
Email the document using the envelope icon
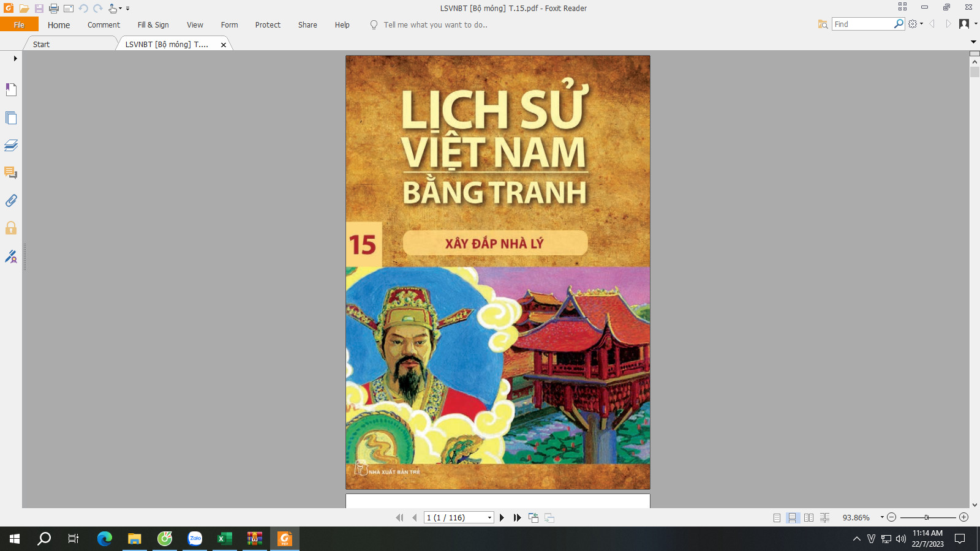pos(69,9)
